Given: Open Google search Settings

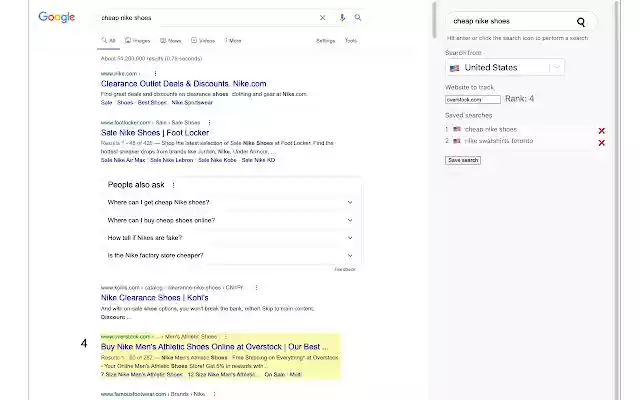Looking at the screenshot, I should click(325, 41).
